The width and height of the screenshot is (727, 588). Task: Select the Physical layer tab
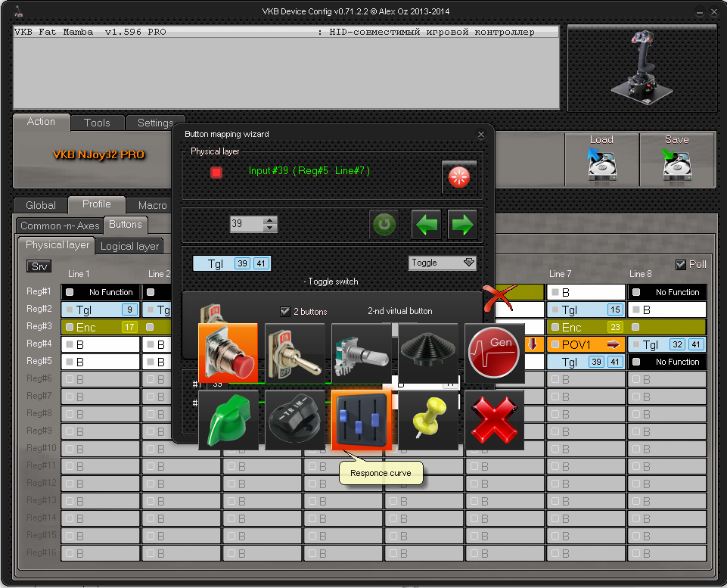(x=57, y=245)
